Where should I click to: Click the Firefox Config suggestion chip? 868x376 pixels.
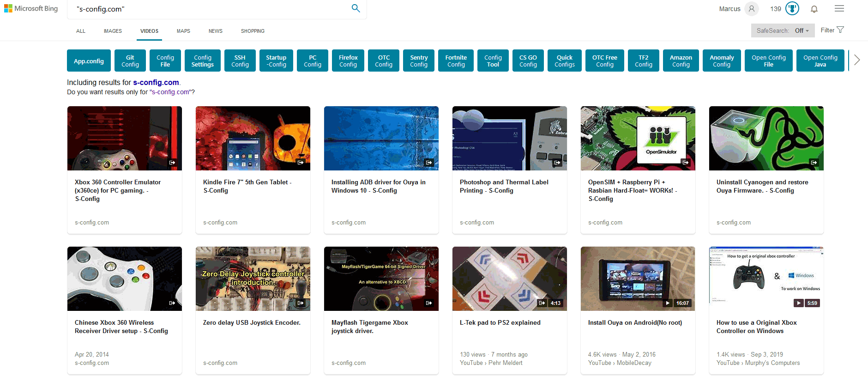click(x=348, y=61)
